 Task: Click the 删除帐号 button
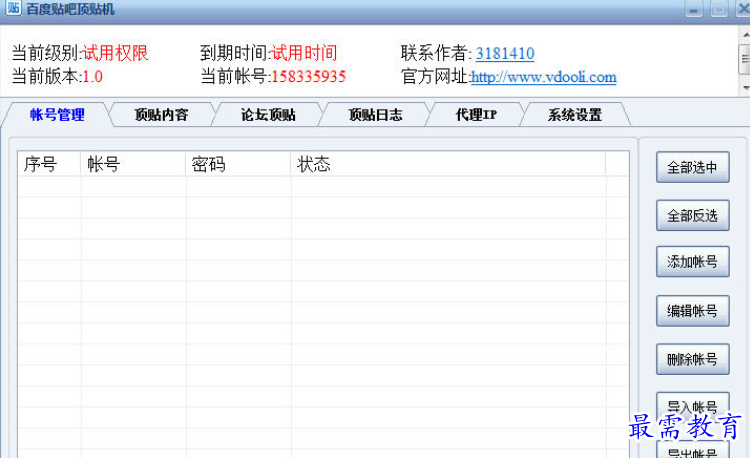coord(693,359)
